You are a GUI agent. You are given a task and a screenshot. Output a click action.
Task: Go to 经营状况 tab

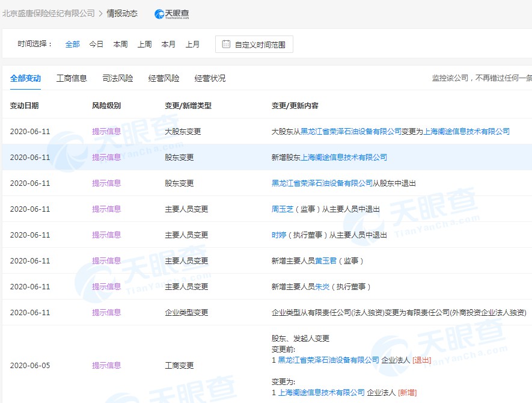click(210, 78)
